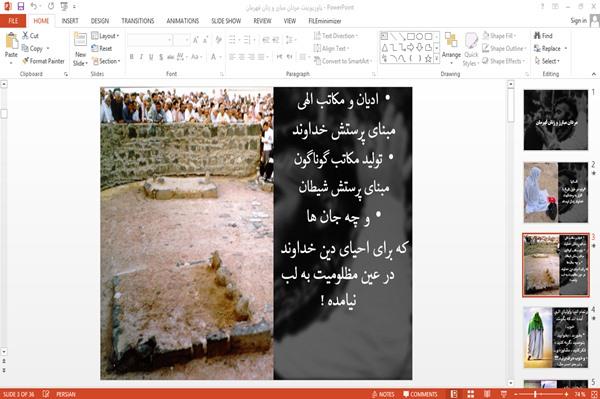The image size is (600, 399).
Task: Open the font name combo box
Action: coord(149,40)
